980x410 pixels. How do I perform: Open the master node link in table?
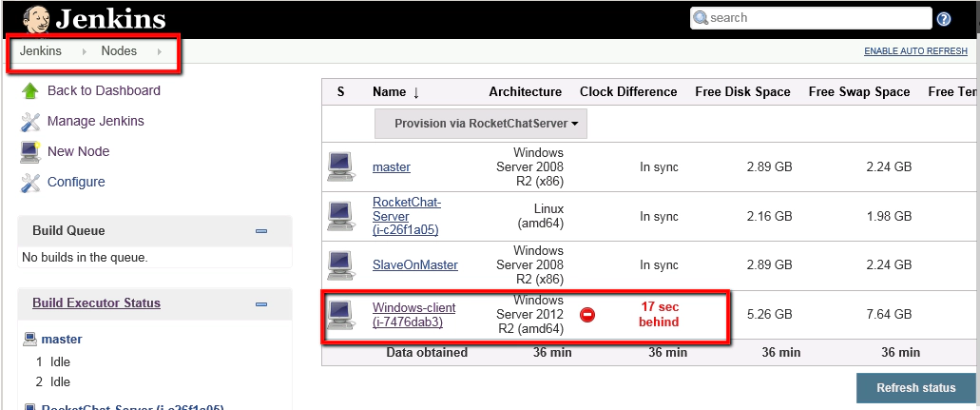click(x=392, y=167)
